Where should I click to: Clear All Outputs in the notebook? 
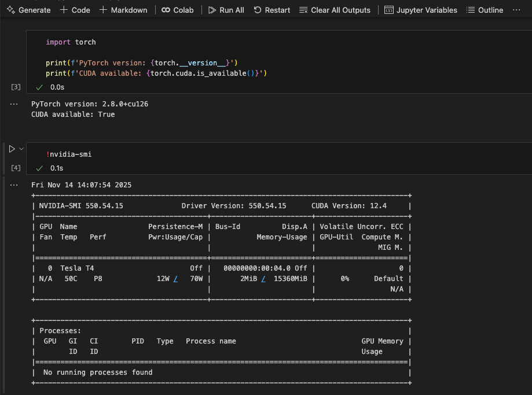pos(335,10)
